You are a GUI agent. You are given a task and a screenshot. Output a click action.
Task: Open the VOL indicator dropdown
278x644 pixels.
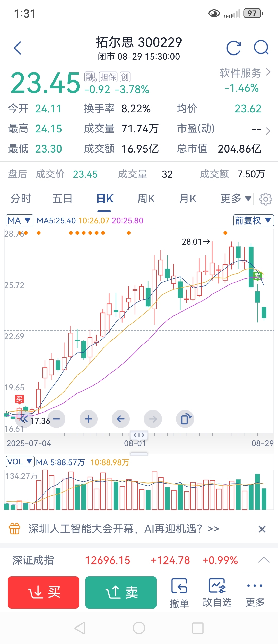[20, 462]
